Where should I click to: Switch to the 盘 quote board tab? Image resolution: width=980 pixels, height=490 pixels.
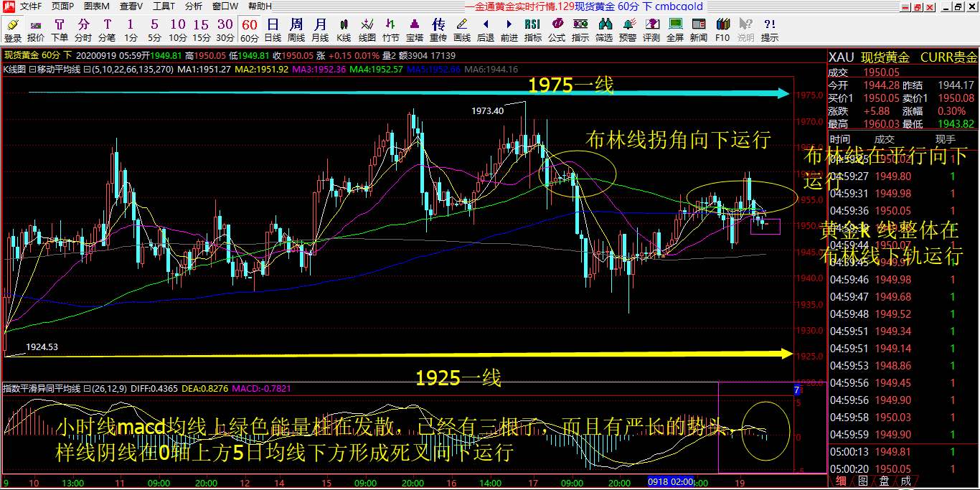click(x=885, y=481)
